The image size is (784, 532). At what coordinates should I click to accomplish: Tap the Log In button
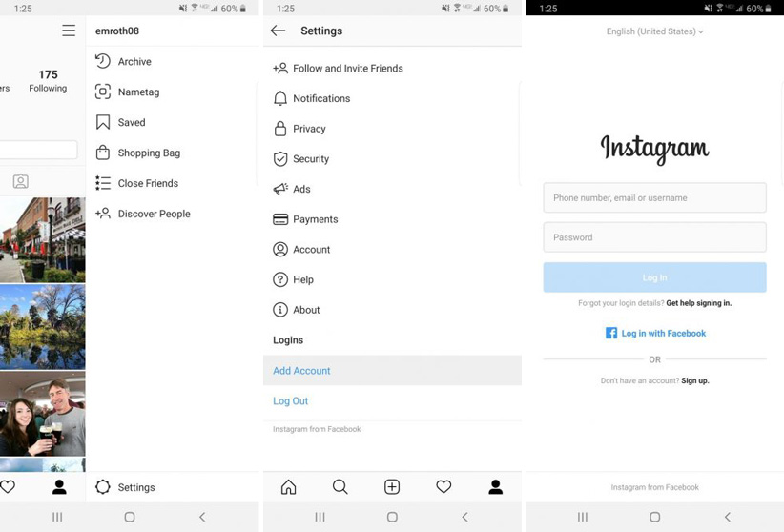tap(654, 277)
